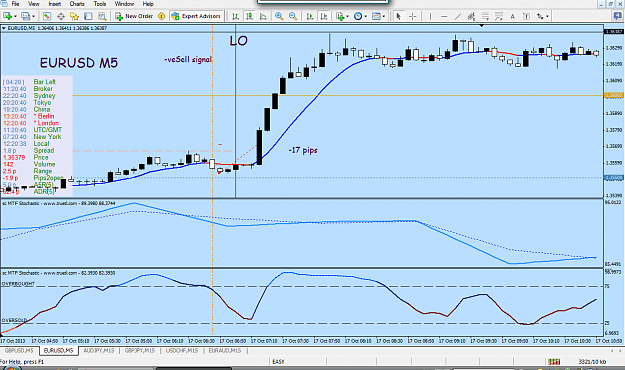Click the EURUSD,M5 chart title triangle

[4, 28]
